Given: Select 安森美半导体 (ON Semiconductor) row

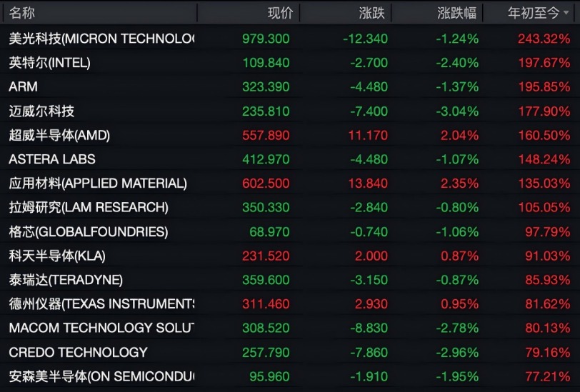Looking at the screenshot, I should [290, 376].
